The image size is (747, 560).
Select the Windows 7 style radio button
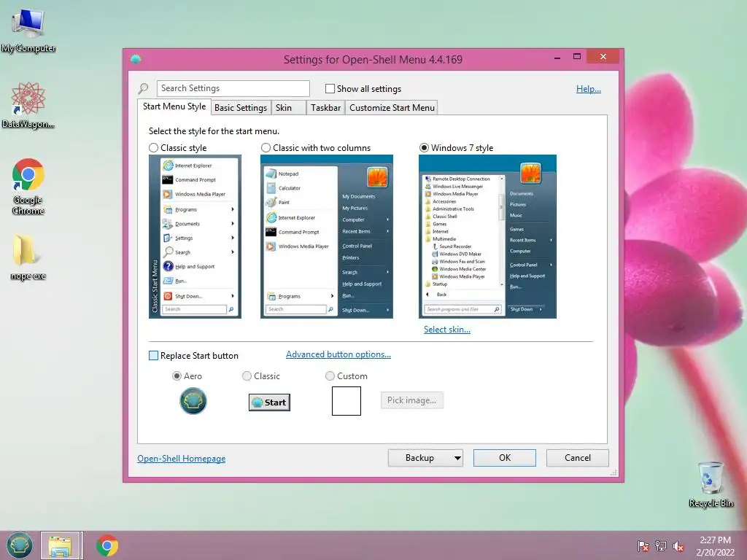(424, 148)
